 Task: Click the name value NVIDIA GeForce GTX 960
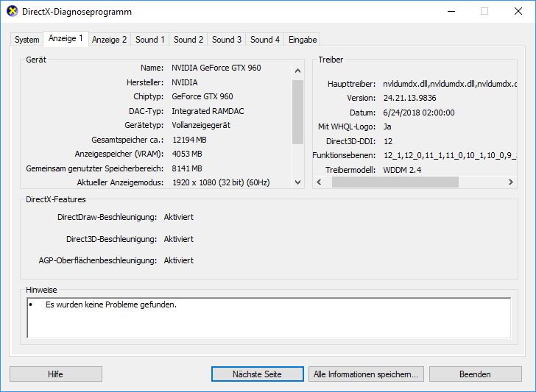click(216, 68)
